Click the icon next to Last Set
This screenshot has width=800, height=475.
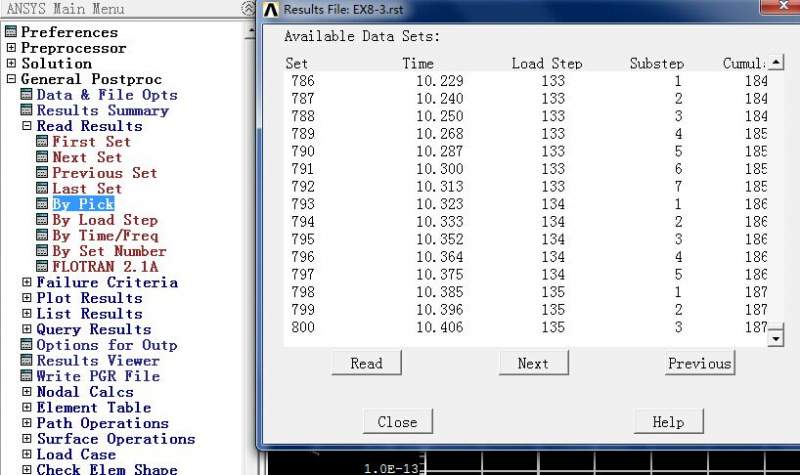click(x=42, y=188)
